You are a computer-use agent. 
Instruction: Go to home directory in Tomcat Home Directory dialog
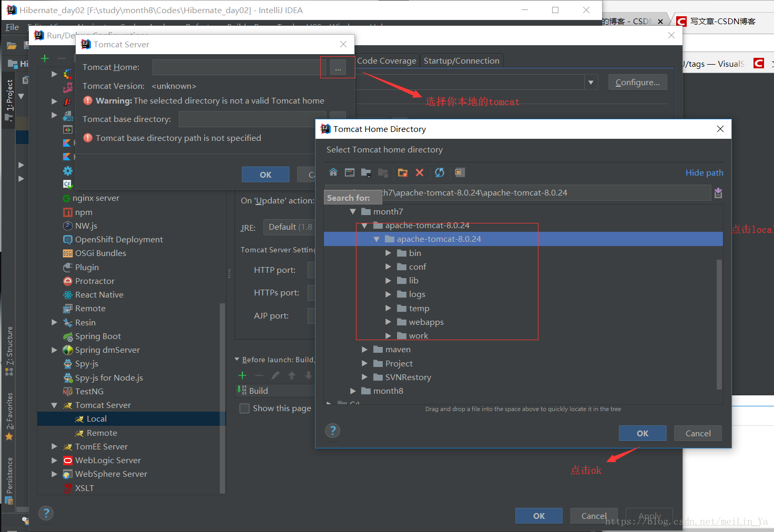(x=333, y=172)
